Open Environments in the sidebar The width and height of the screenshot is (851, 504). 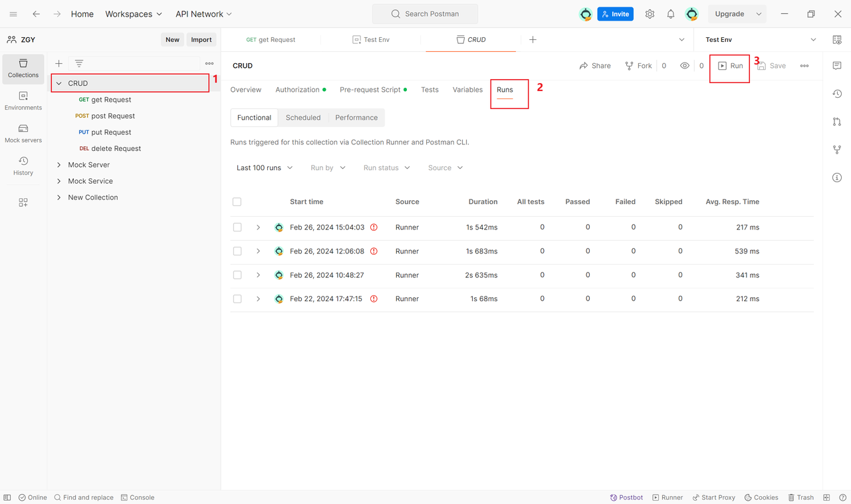[23, 101]
